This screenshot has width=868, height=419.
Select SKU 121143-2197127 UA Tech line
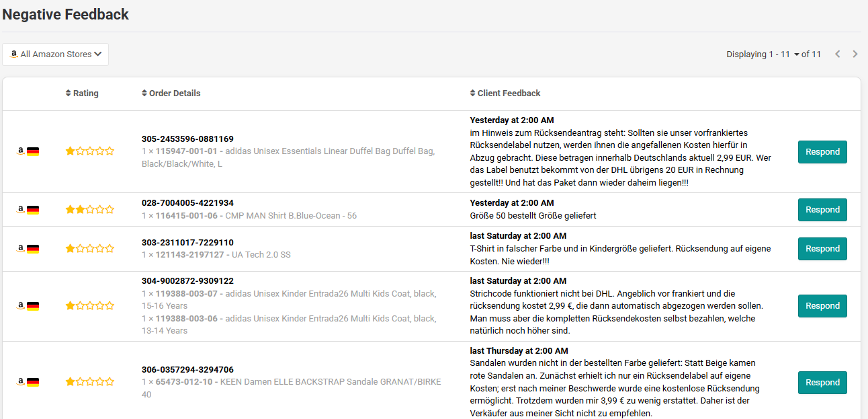[216, 255]
